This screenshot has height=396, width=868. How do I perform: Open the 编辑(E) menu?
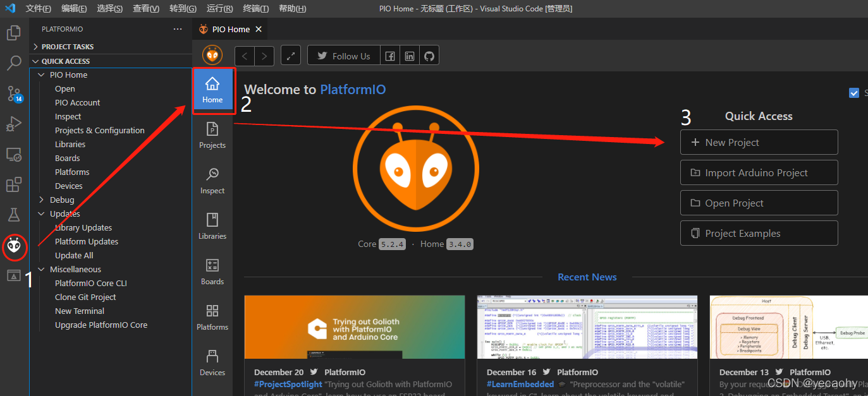pos(75,9)
